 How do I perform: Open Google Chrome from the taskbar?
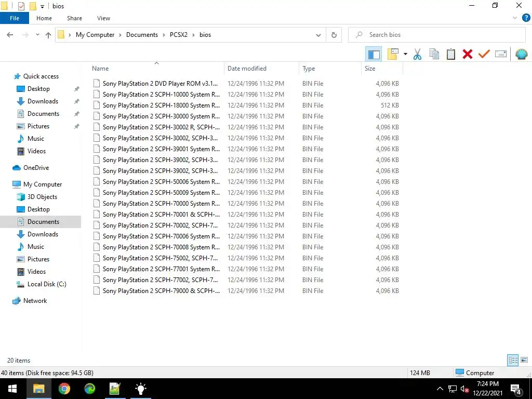click(x=64, y=389)
